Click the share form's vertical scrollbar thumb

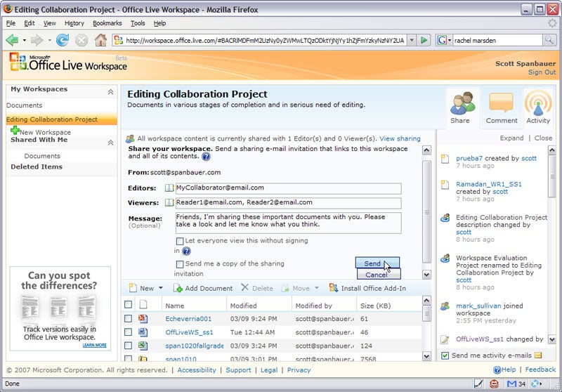(426, 211)
